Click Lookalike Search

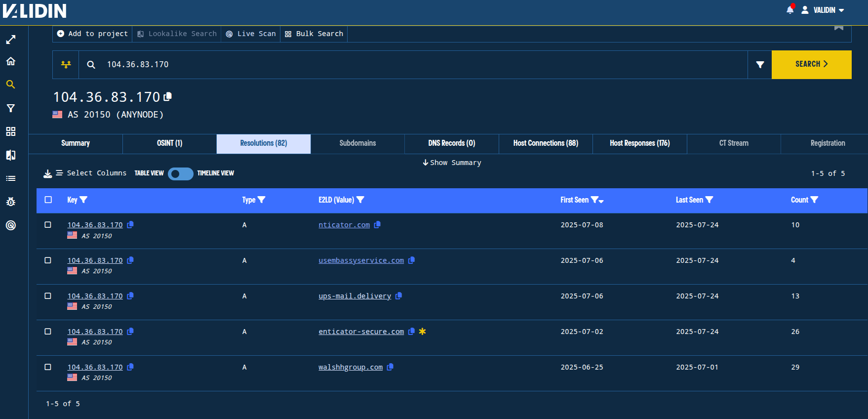click(x=177, y=34)
